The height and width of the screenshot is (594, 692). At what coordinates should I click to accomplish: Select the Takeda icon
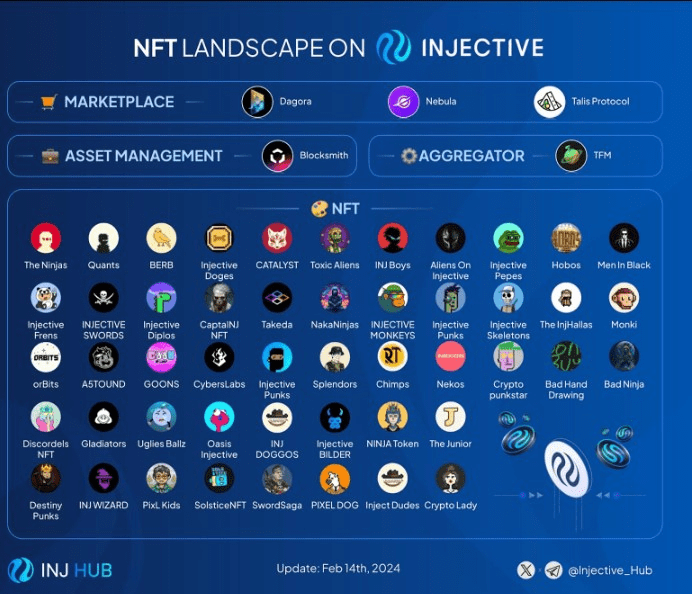(277, 298)
